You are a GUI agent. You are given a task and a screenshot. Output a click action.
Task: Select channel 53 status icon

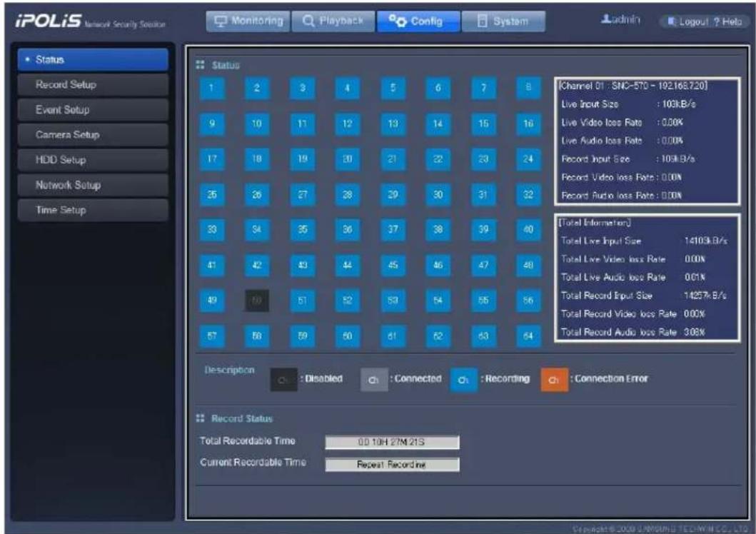393,301
